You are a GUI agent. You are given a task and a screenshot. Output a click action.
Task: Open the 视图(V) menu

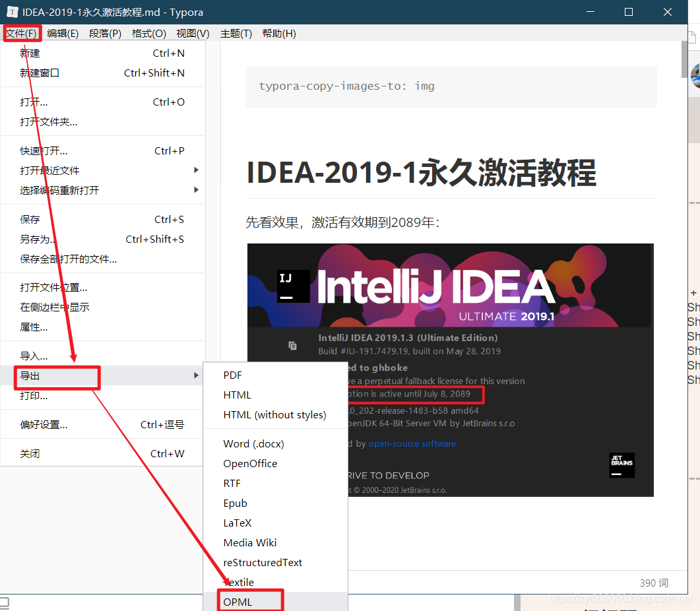point(193,34)
